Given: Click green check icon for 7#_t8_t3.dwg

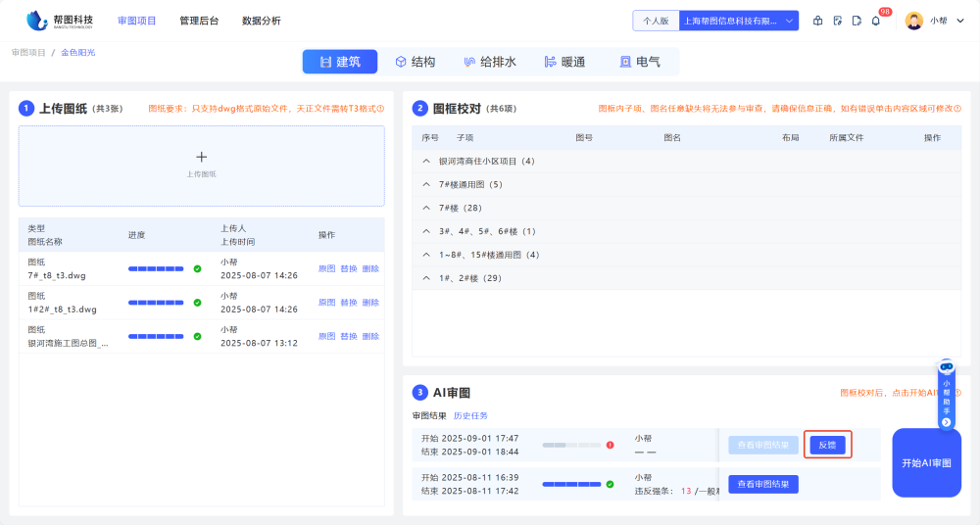Looking at the screenshot, I should (x=197, y=268).
